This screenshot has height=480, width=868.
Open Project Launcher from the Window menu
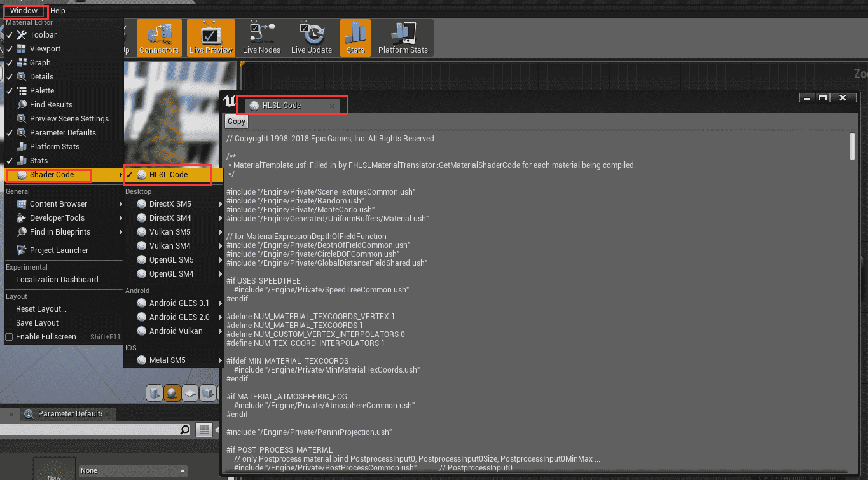pos(59,250)
